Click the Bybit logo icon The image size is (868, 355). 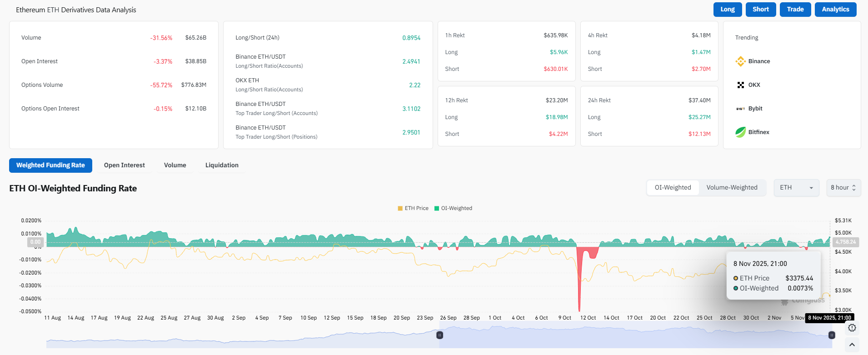click(740, 109)
